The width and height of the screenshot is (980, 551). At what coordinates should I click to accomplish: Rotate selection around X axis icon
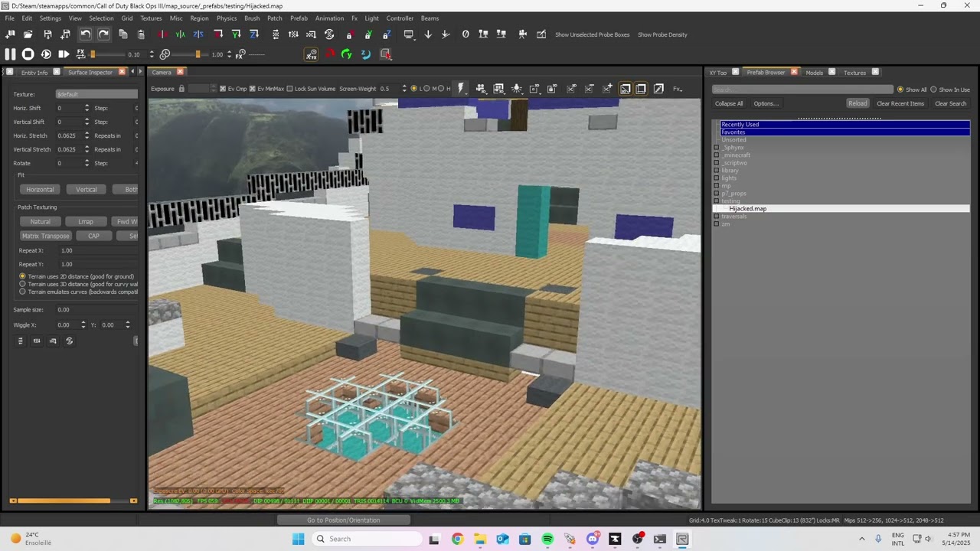218,34
